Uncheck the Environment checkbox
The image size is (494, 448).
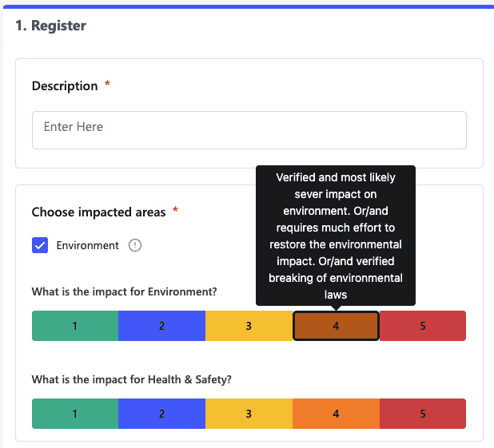[40, 245]
